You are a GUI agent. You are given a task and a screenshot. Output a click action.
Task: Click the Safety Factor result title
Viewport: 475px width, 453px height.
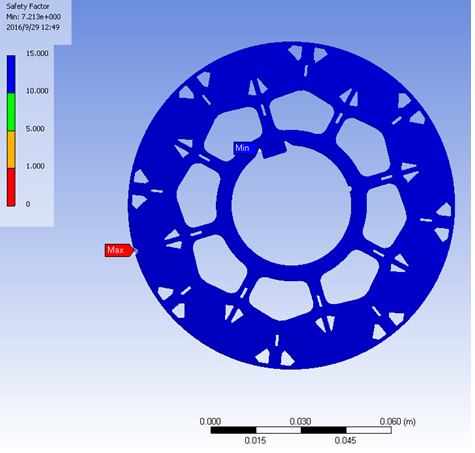click(x=28, y=6)
